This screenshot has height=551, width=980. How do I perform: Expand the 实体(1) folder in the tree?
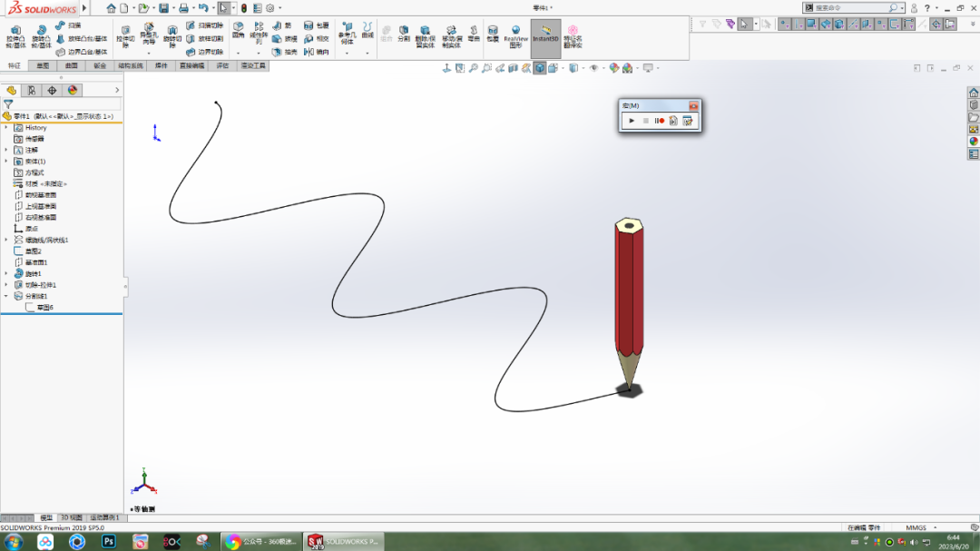click(x=5, y=160)
